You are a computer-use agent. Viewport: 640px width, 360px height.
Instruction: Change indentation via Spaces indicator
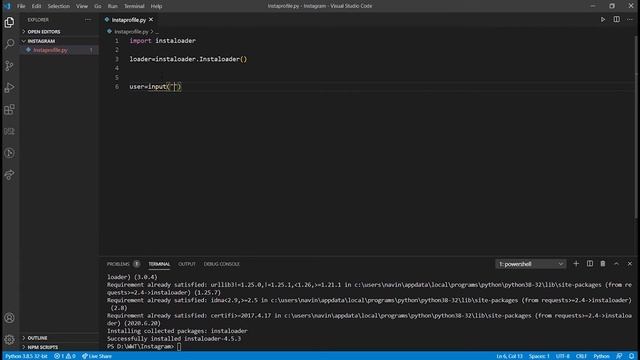pos(539,356)
